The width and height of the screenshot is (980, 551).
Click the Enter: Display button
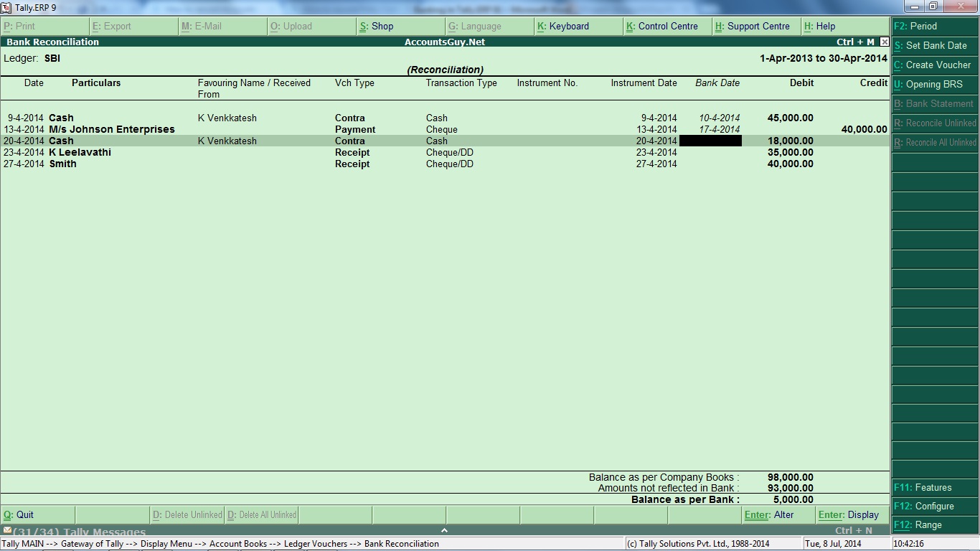pyautogui.click(x=852, y=514)
